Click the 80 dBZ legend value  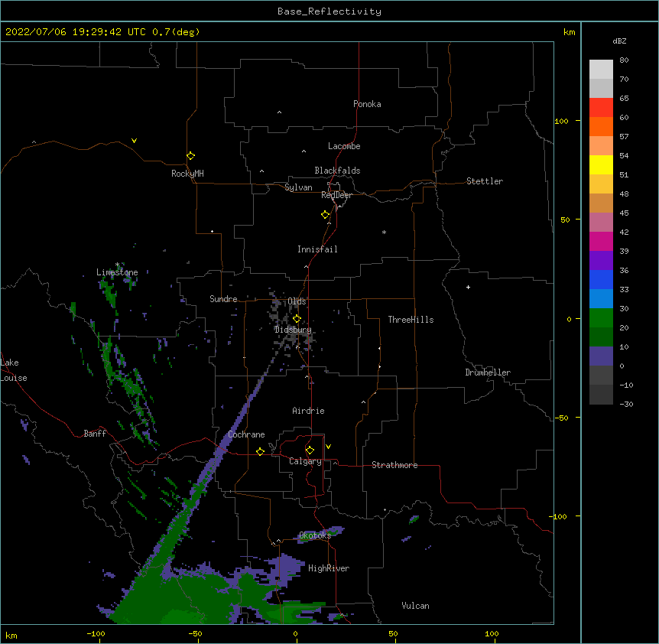pos(624,60)
